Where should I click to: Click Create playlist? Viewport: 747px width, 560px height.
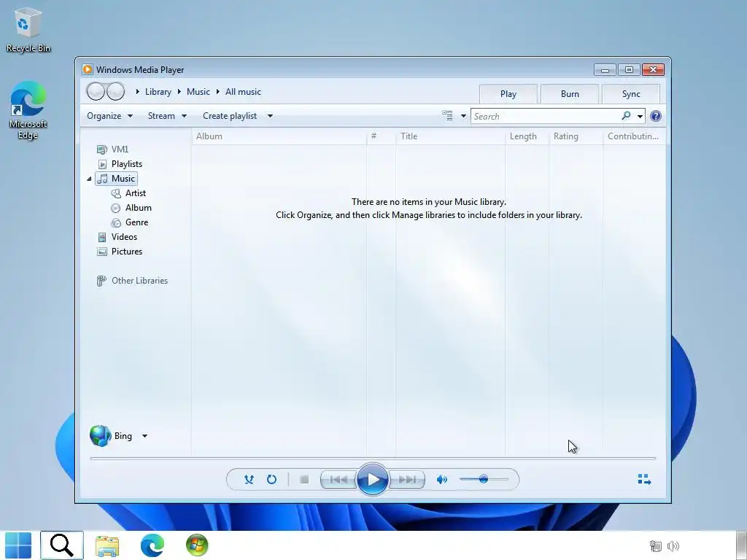pyautogui.click(x=230, y=116)
